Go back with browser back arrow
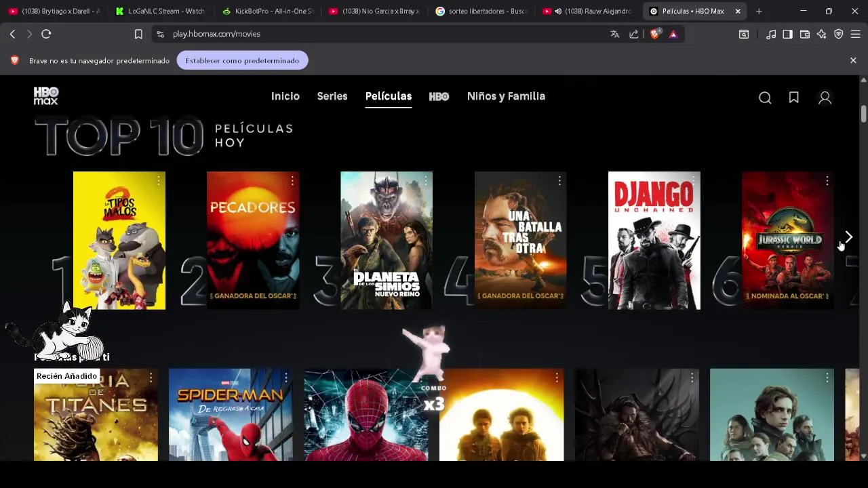868x488 pixels. (x=12, y=34)
